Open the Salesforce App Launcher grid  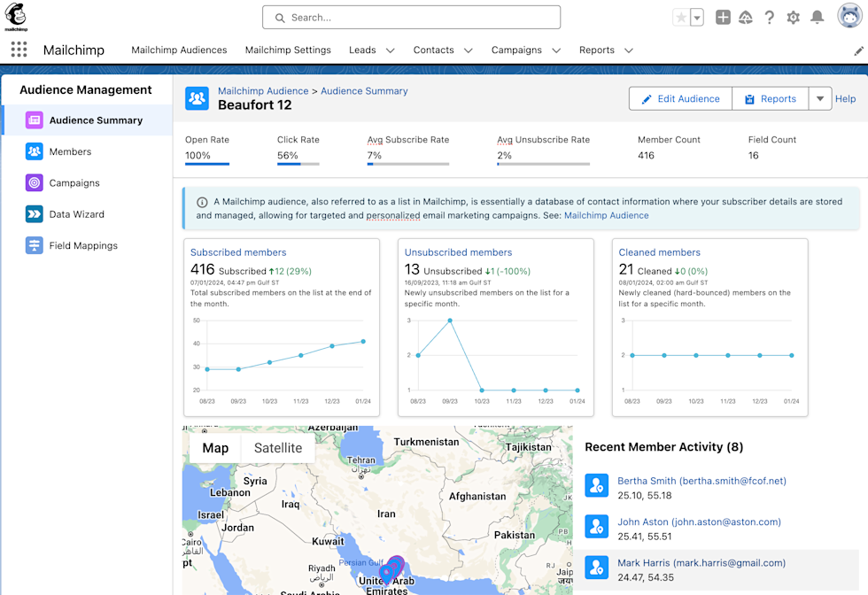tap(19, 50)
